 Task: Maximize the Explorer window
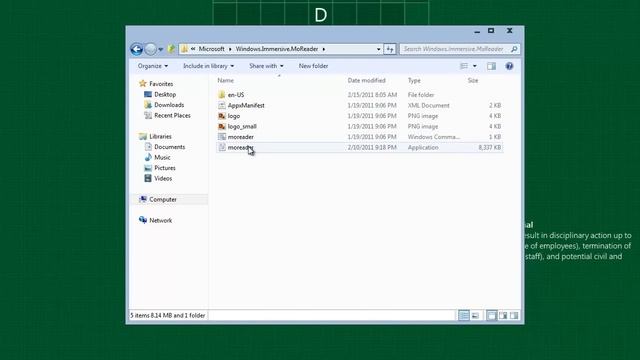coord(491,31)
